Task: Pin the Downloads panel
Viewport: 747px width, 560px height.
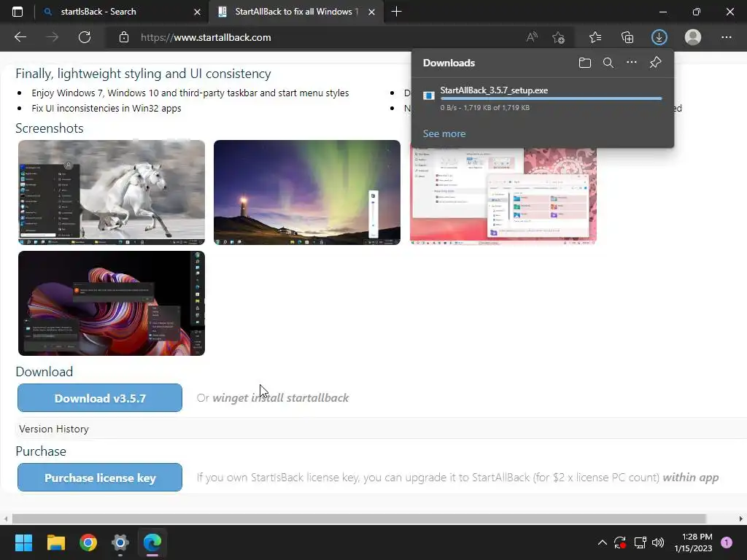Action: click(x=656, y=63)
